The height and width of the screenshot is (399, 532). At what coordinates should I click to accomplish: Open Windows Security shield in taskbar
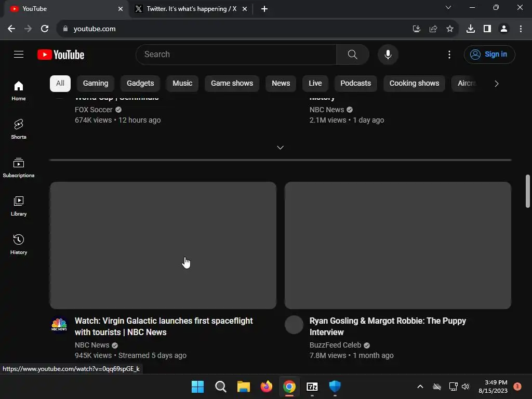coord(335,387)
